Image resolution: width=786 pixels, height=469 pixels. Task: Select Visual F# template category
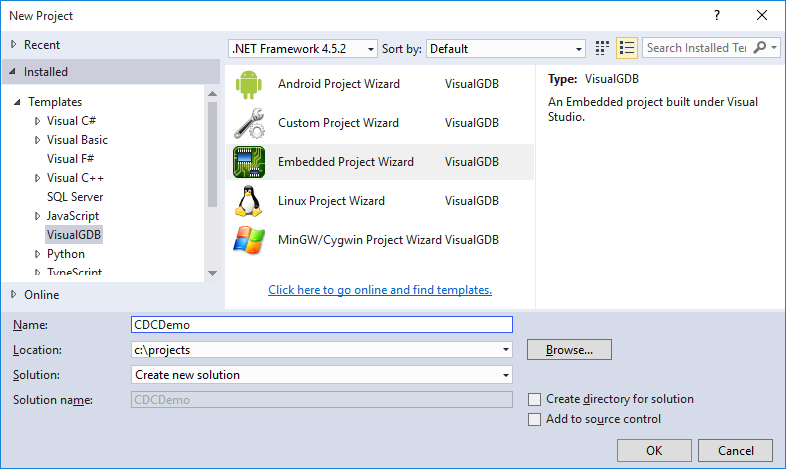tap(70, 159)
